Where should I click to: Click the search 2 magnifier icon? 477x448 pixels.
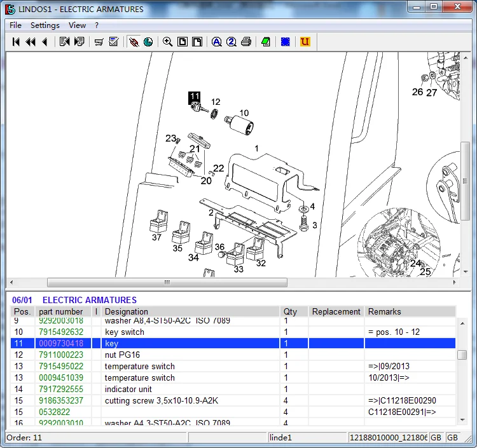tap(232, 42)
